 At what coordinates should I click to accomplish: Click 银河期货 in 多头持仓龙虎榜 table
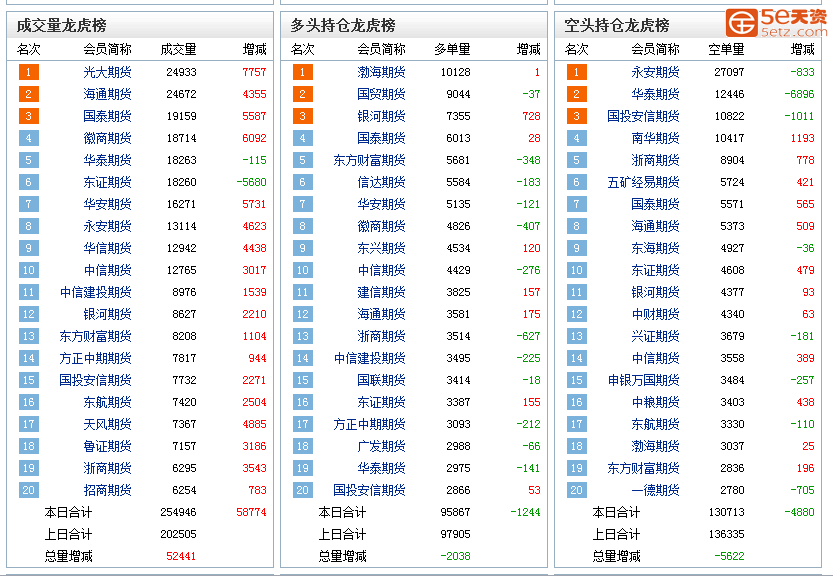pos(381,116)
